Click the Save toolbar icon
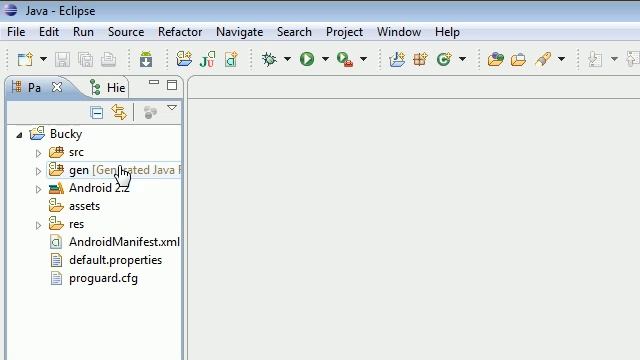The width and height of the screenshot is (640, 360). [62, 60]
